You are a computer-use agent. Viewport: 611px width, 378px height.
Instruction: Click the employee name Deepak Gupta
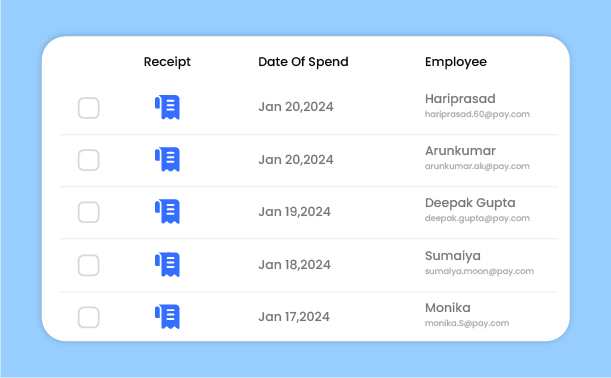(x=470, y=203)
